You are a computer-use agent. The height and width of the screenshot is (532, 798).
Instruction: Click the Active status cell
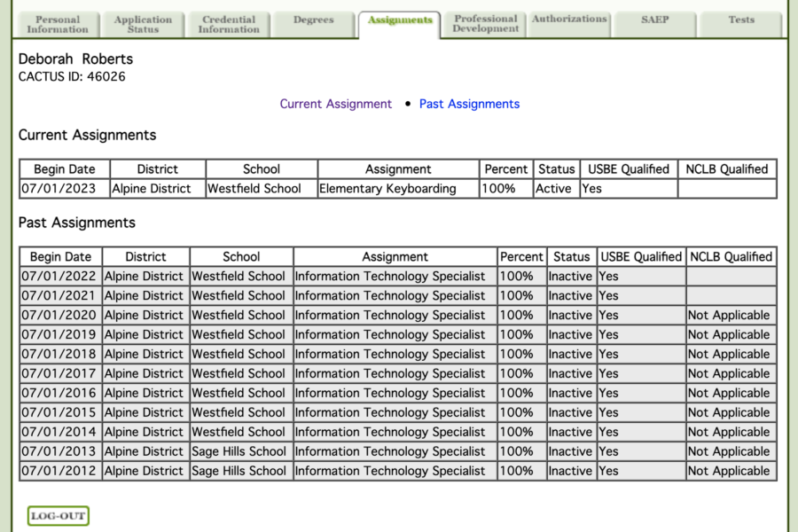557,188
